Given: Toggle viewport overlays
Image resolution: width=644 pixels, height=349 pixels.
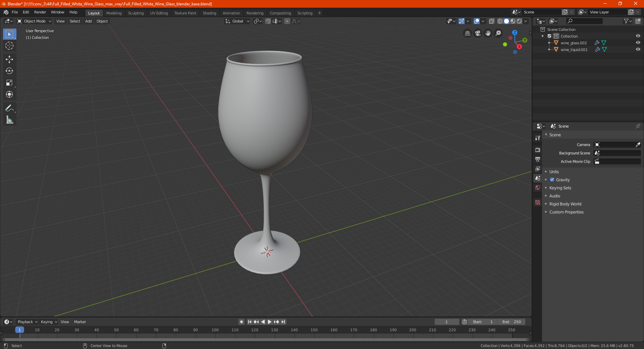Looking at the screenshot, I should coord(476,21).
